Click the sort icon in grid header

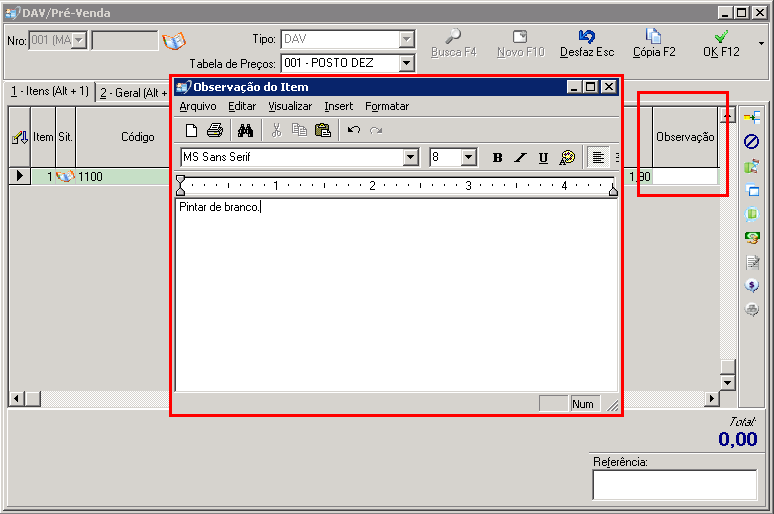(x=20, y=137)
